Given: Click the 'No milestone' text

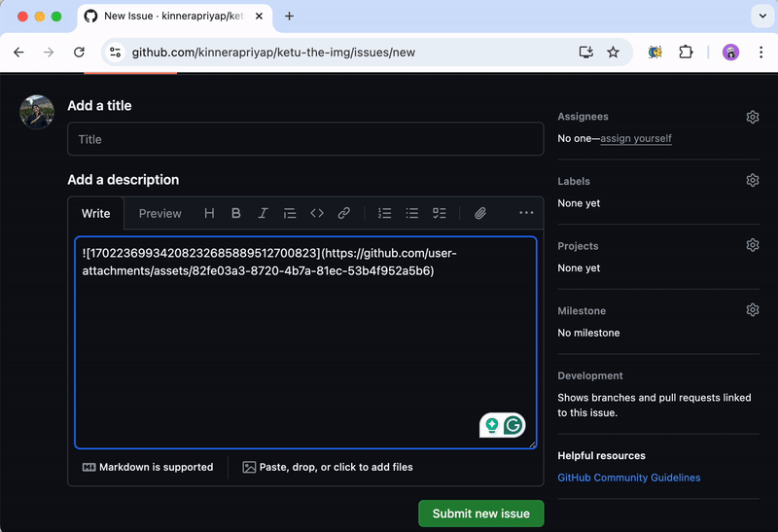Looking at the screenshot, I should pyautogui.click(x=588, y=333).
